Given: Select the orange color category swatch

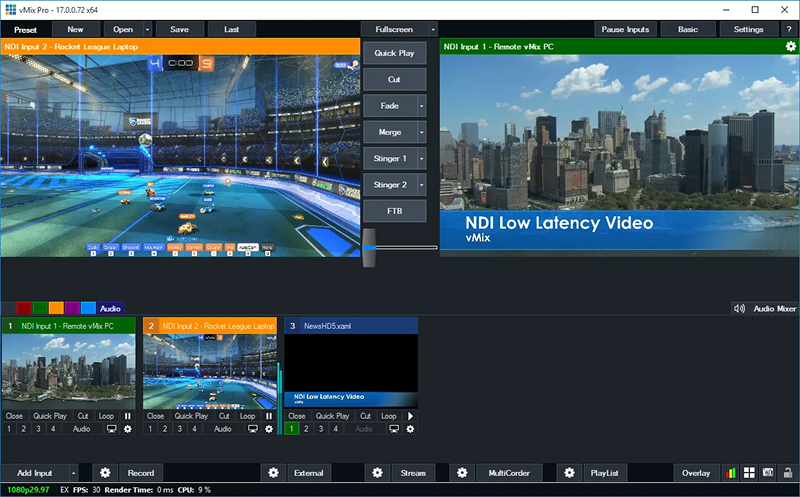Looking at the screenshot, I should (56, 308).
